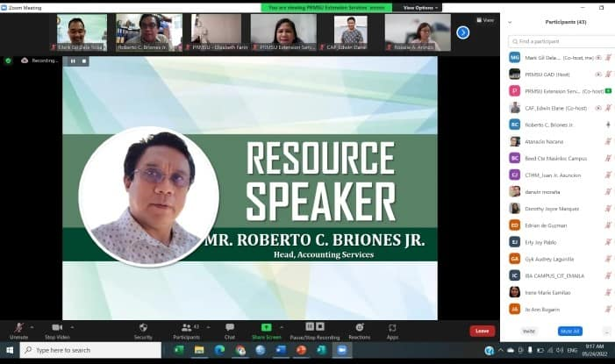Open Excel from the taskbar
615x364 pixels.
point(179,350)
